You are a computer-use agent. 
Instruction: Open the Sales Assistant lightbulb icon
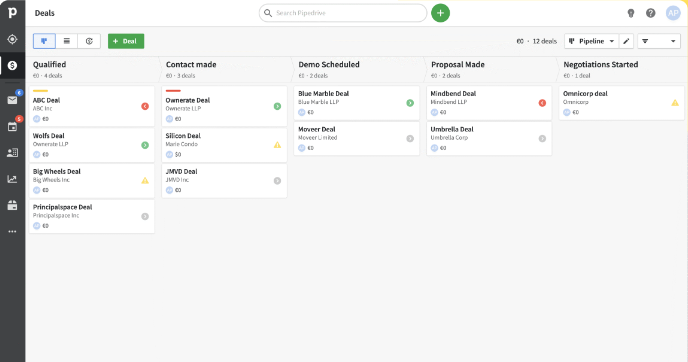pos(631,13)
